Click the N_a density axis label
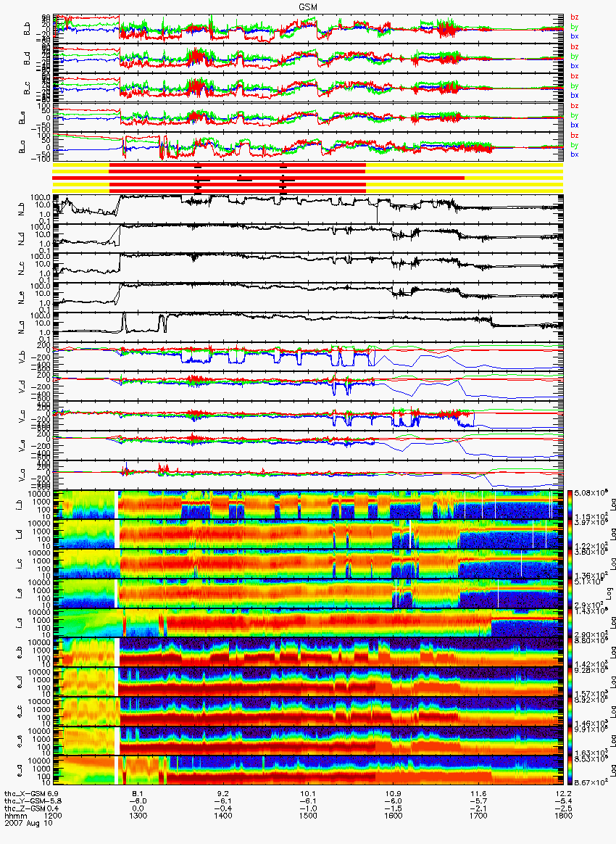Image resolution: width=616 pixels, height=844 pixels. pyautogui.click(x=22, y=327)
